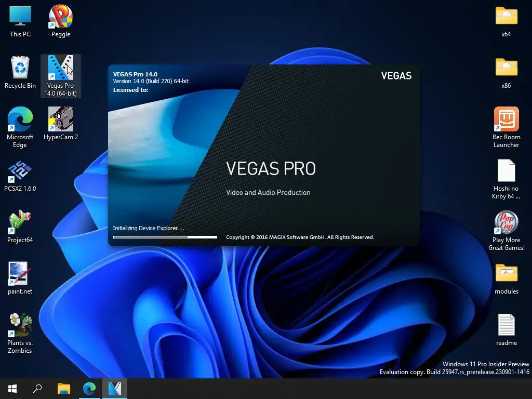Viewport: 532px width, 399px height.
Task: Click the Vegas Pro taskbar button
Action: click(115, 389)
